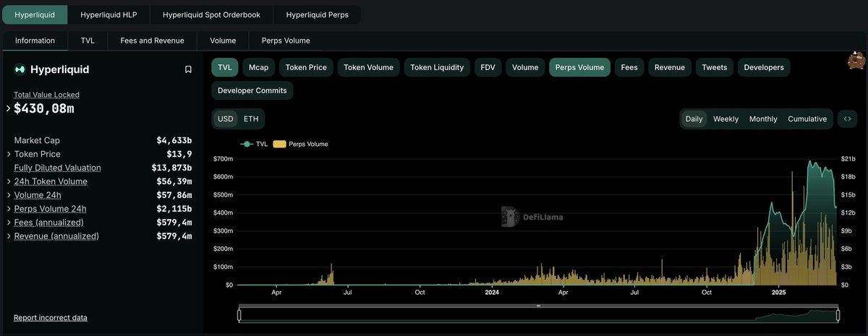This screenshot has width=868, height=336.
Task: Toggle Token Liquidity on the chart
Action: click(437, 67)
